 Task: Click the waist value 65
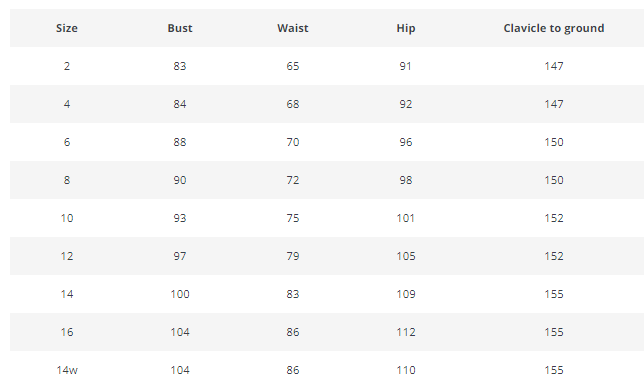pos(292,66)
